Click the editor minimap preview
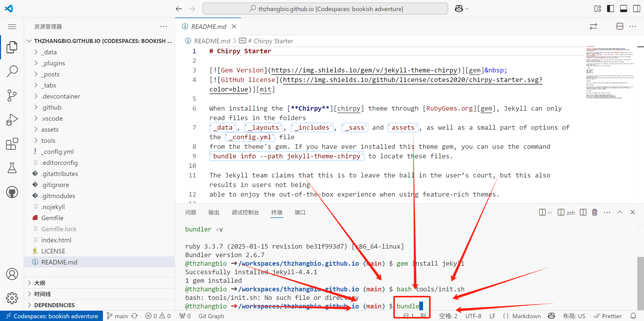Screen dimensions: 644x321 610,73
